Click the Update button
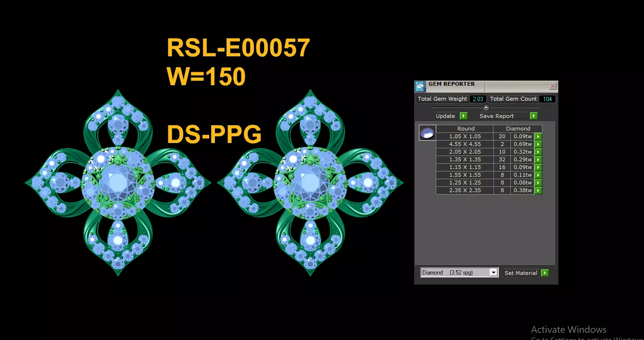 tap(447, 116)
